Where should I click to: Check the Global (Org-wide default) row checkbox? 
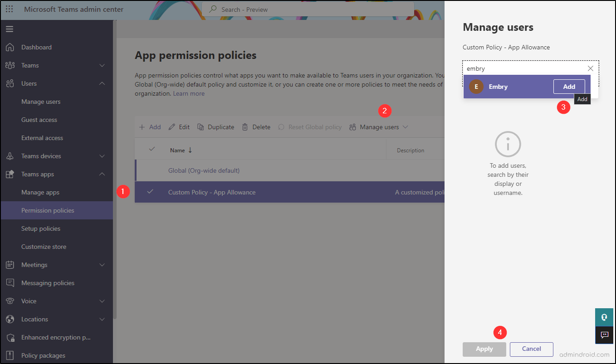[x=150, y=170]
